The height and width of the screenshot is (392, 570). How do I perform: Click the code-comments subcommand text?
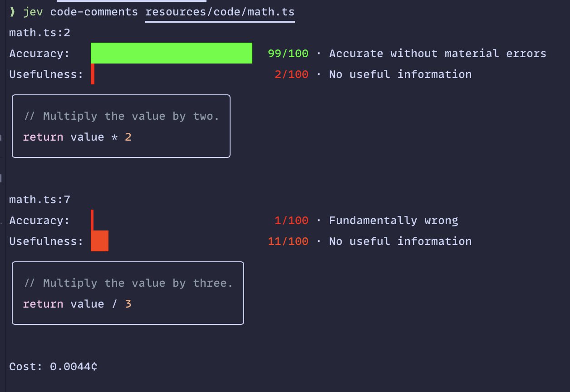coord(94,12)
